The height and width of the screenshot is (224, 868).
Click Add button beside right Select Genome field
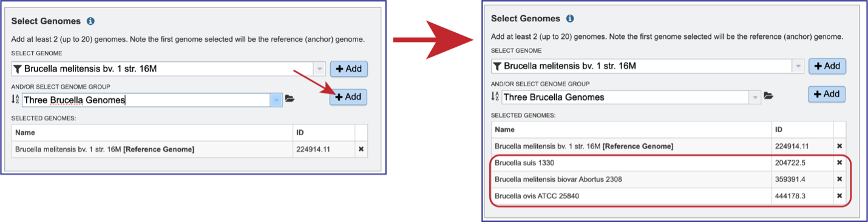point(827,66)
